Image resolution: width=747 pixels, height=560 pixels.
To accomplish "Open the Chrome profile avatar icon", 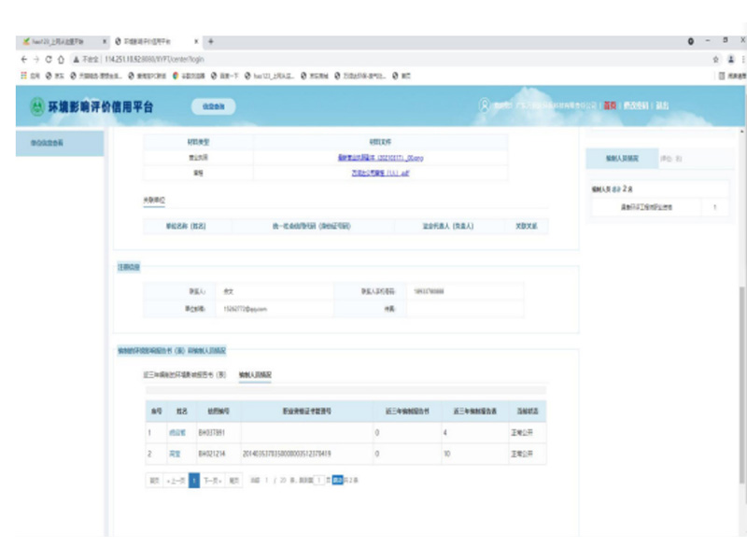I will point(729,58).
